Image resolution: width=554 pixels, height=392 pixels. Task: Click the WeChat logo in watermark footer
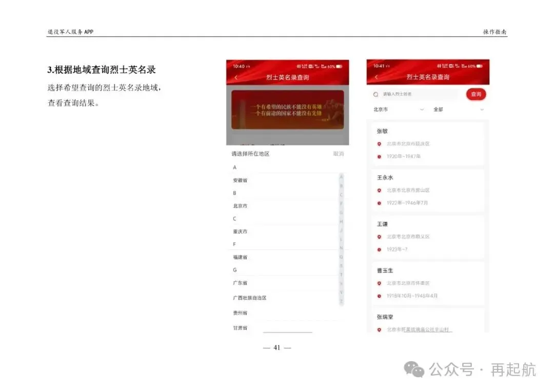tap(414, 370)
